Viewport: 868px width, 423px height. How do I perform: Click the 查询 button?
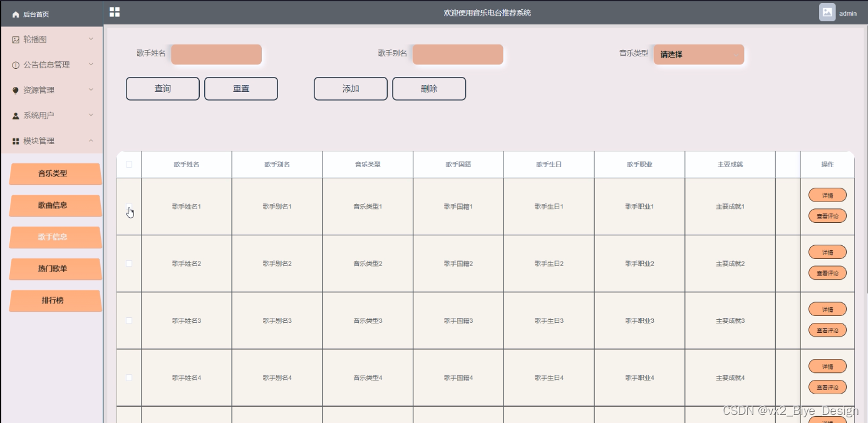163,89
